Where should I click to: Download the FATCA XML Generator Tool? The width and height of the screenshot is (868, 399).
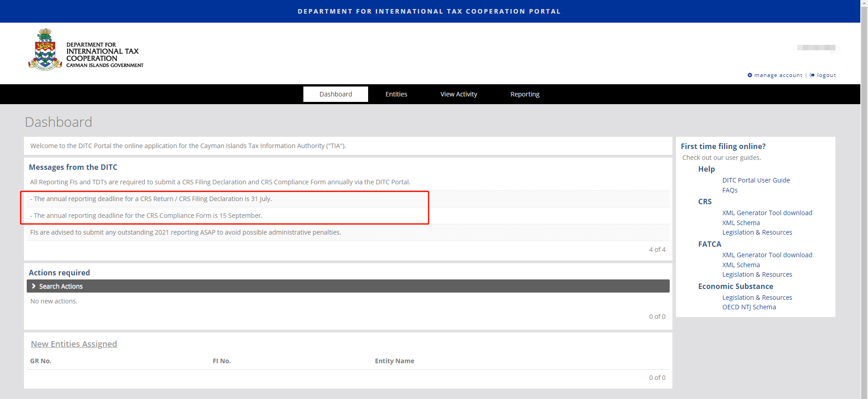(767, 255)
